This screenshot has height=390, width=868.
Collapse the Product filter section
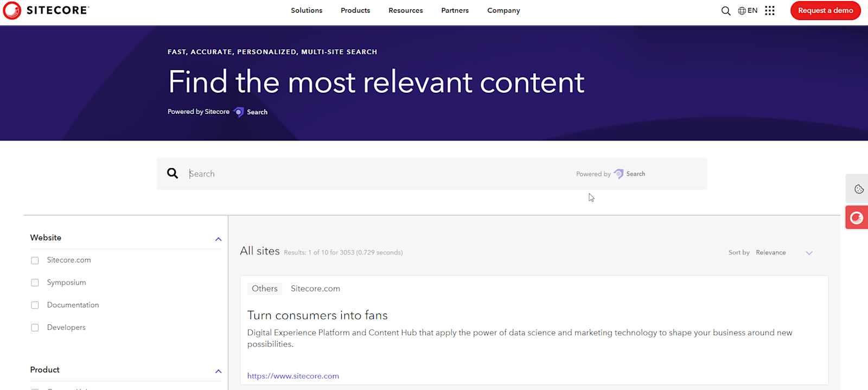coord(218,372)
